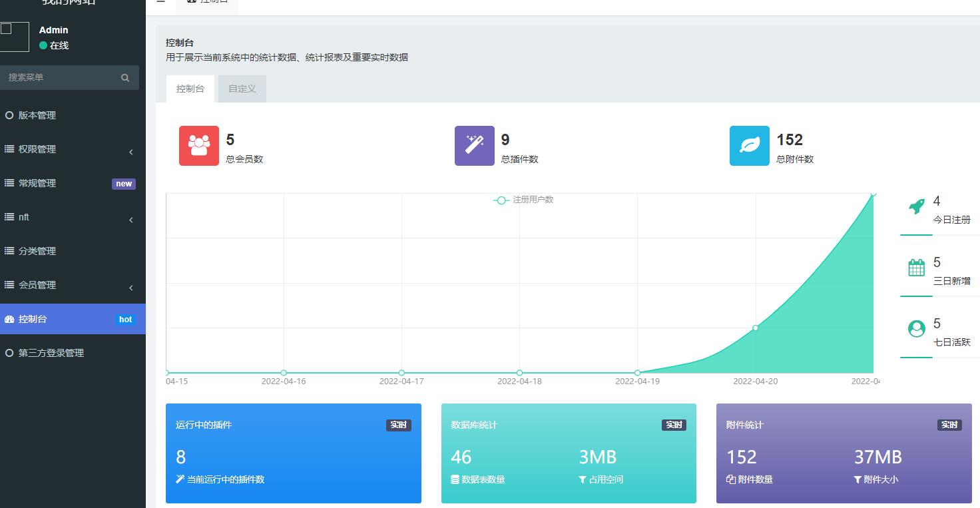The image size is (980, 508).
Task: Click the search magnifier icon in sidebar
Action: coord(125,78)
